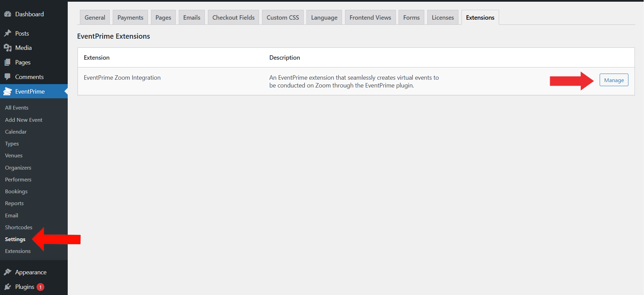The width and height of the screenshot is (644, 295).
Task: Go to Bookings in sidebar
Action: tap(16, 192)
